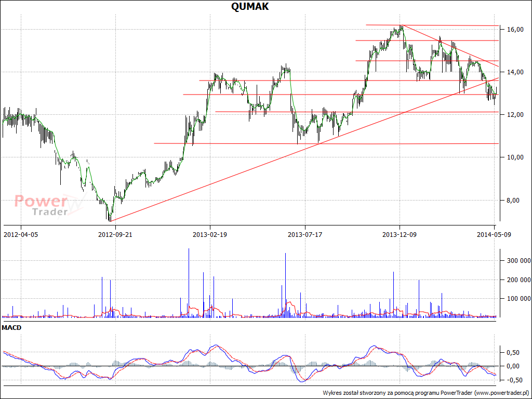Click the 10,00 price axis label
Viewport: 532px width, 399px height.
pos(515,157)
